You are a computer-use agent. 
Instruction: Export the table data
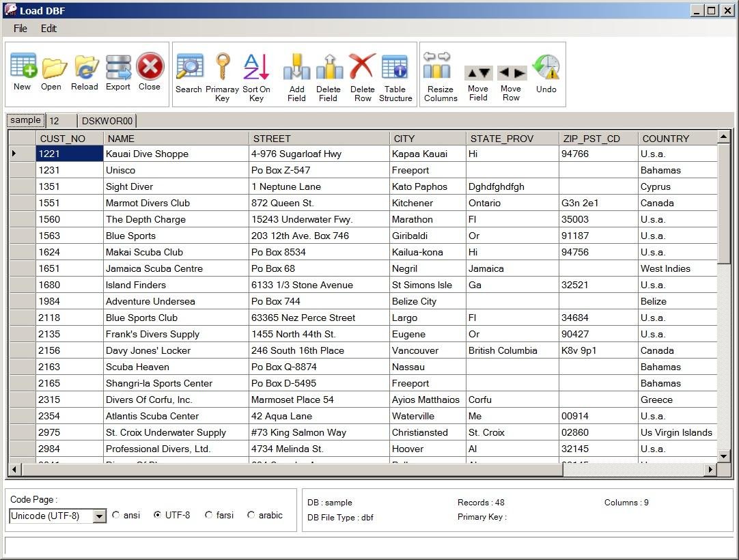[118, 67]
